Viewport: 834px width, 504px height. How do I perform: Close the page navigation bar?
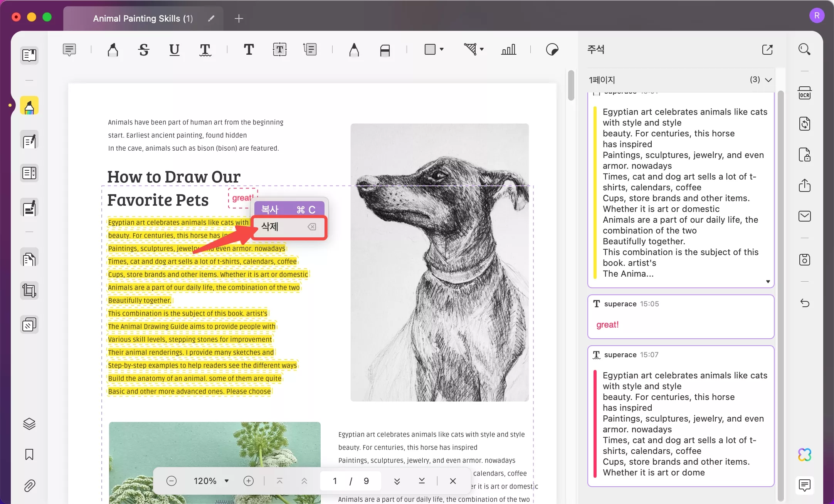coord(453,481)
